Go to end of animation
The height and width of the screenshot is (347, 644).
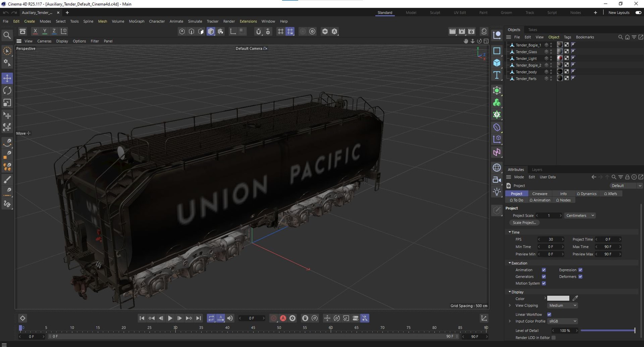point(199,318)
